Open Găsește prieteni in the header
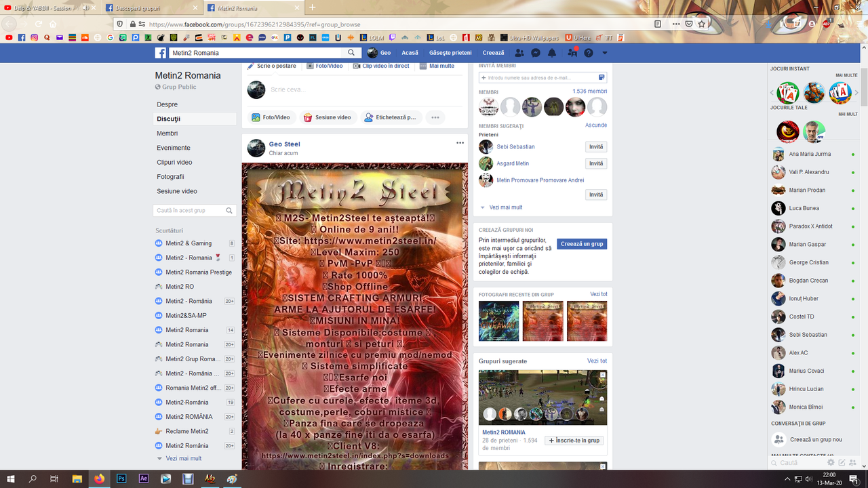 pyautogui.click(x=450, y=53)
